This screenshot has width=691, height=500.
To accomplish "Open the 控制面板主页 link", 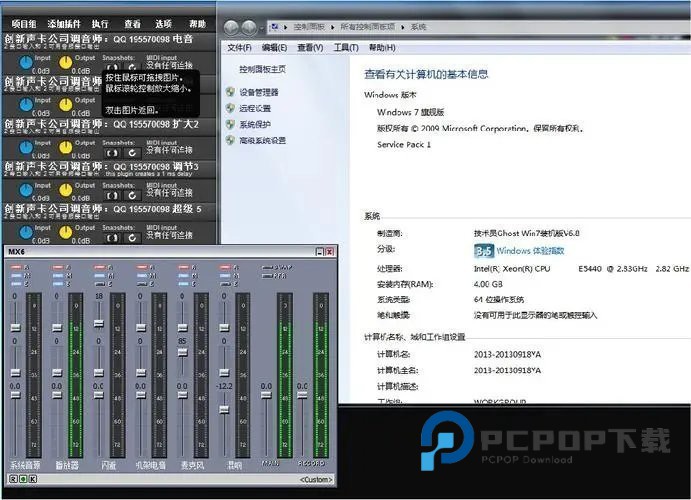I will click(x=263, y=69).
